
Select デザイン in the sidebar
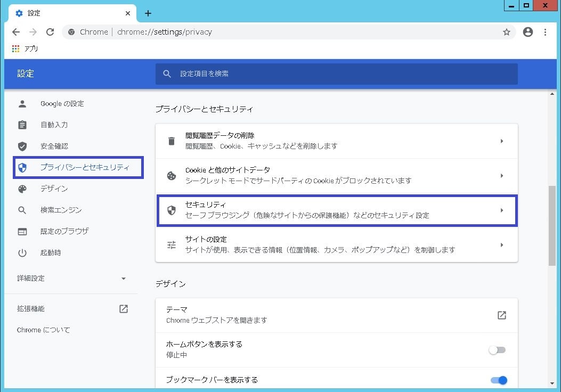coord(54,189)
